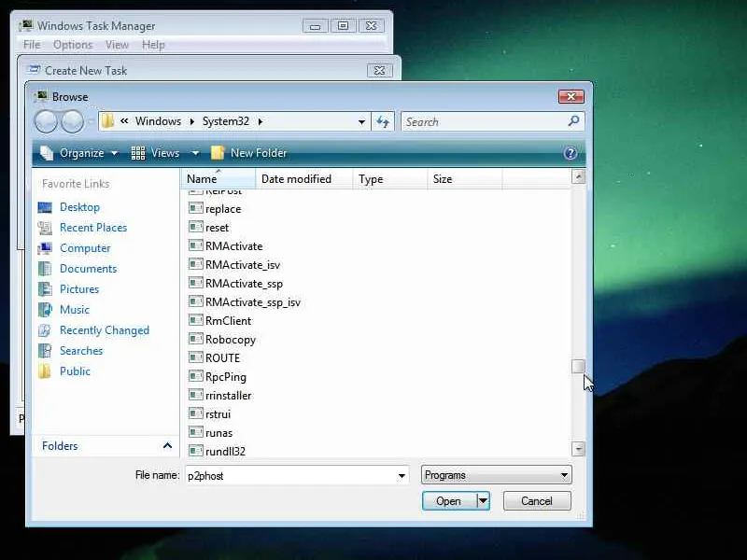Screen dimensions: 747x560
Task: Open the Desktop favorite link
Action: (79, 207)
